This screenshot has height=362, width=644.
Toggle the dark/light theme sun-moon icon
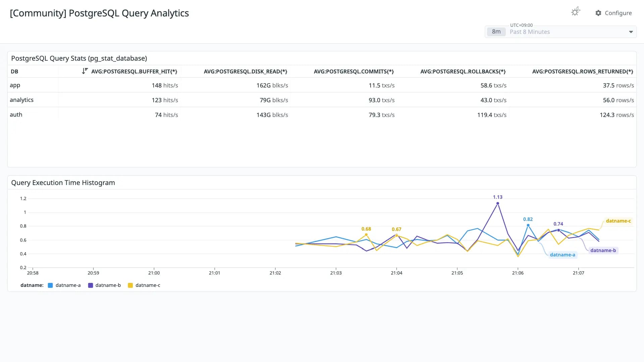click(576, 12)
